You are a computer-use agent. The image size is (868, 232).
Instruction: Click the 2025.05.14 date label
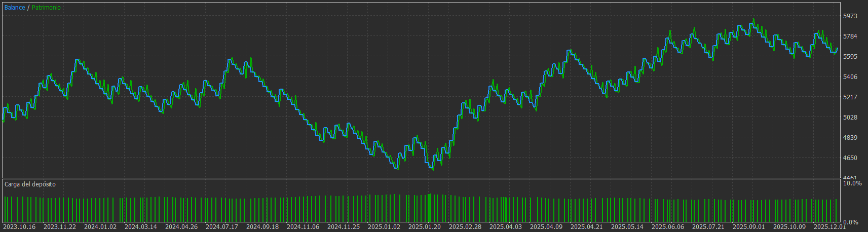[627, 227]
